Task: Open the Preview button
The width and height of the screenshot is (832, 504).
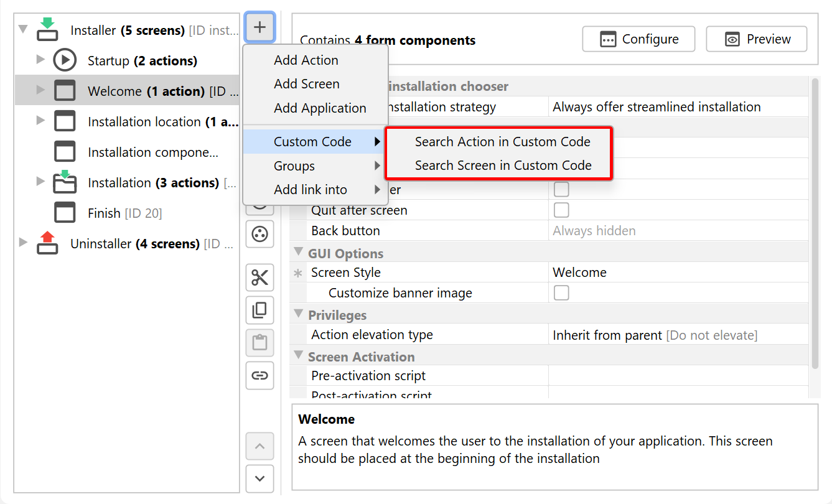Action: [756, 39]
